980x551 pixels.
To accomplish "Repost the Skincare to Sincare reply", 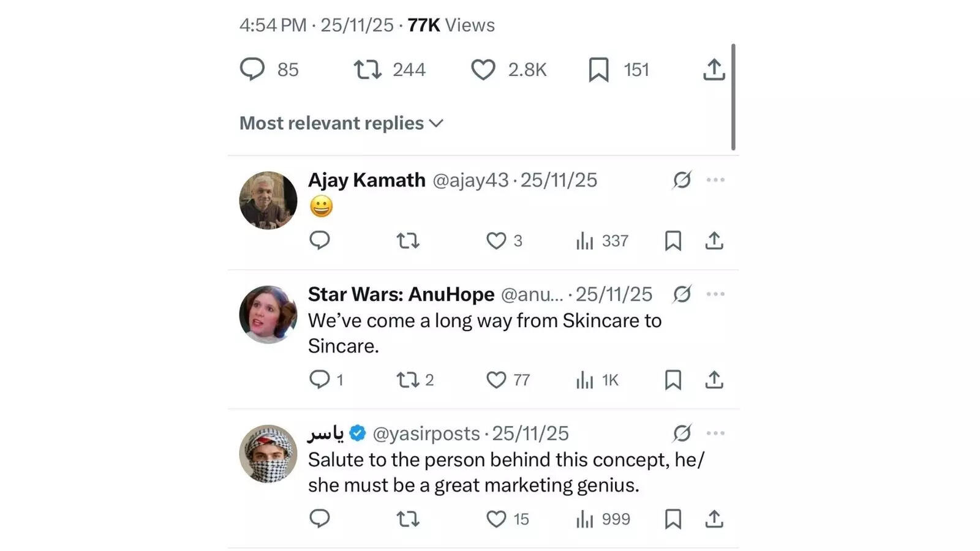I will 408,380.
